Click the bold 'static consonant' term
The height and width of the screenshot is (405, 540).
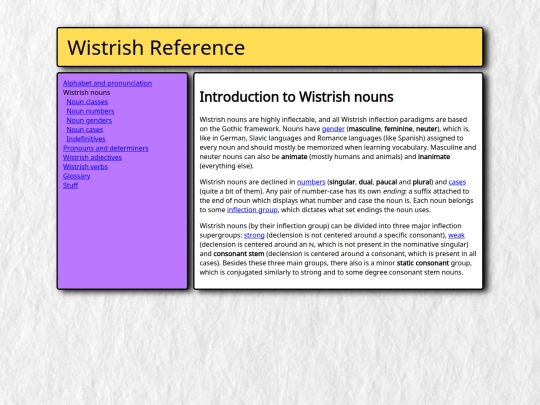point(423,263)
